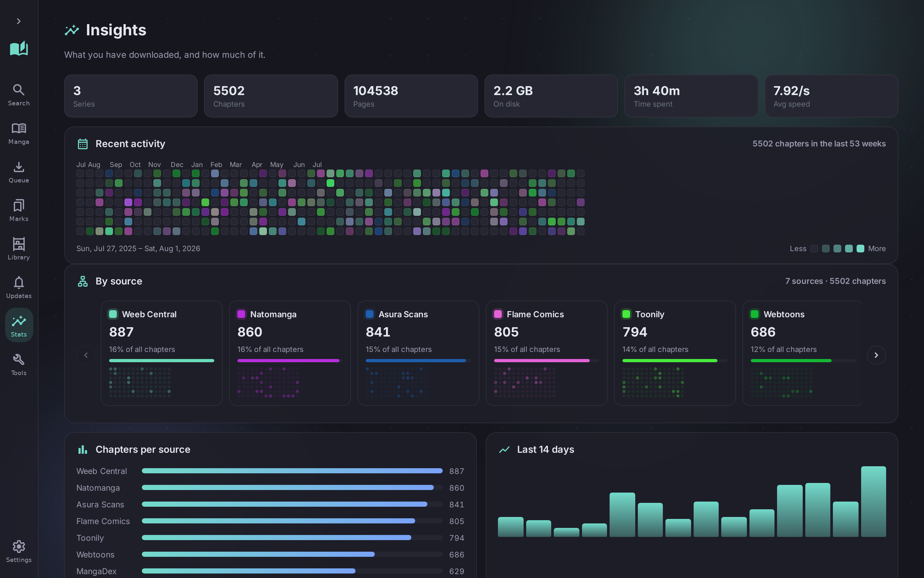This screenshot has height=578, width=924.
Task: Click '7 sources · 5502 chapters' summary text
Action: pos(835,281)
